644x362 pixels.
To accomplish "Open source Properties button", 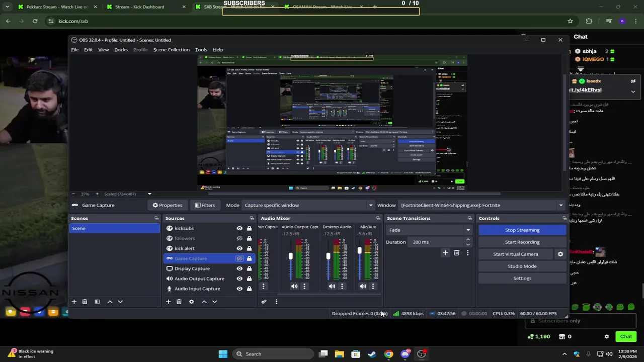I will [x=168, y=205].
